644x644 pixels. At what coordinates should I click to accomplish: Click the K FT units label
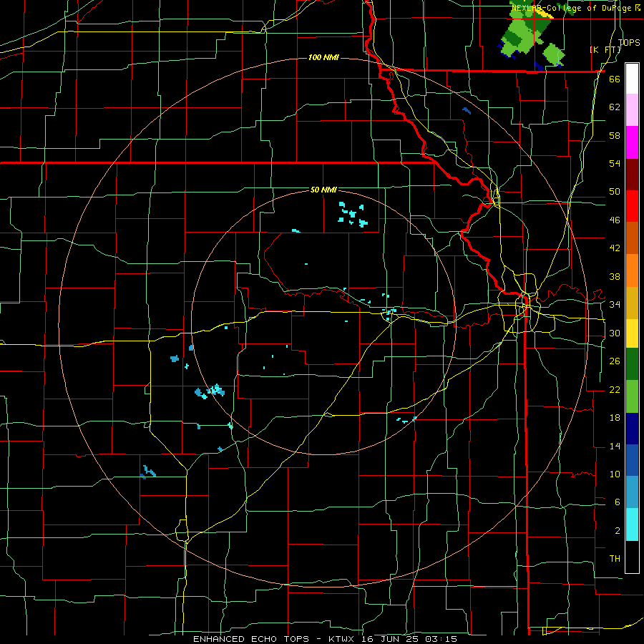pos(605,49)
